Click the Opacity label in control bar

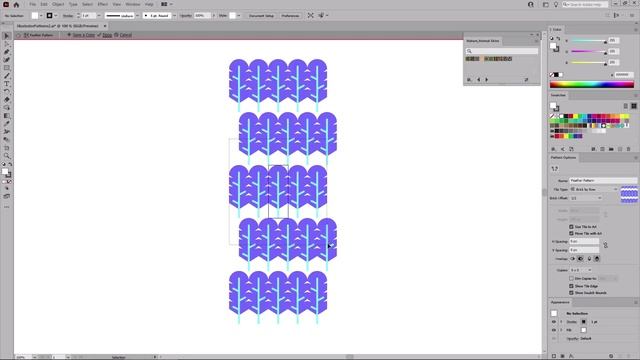tap(186, 16)
